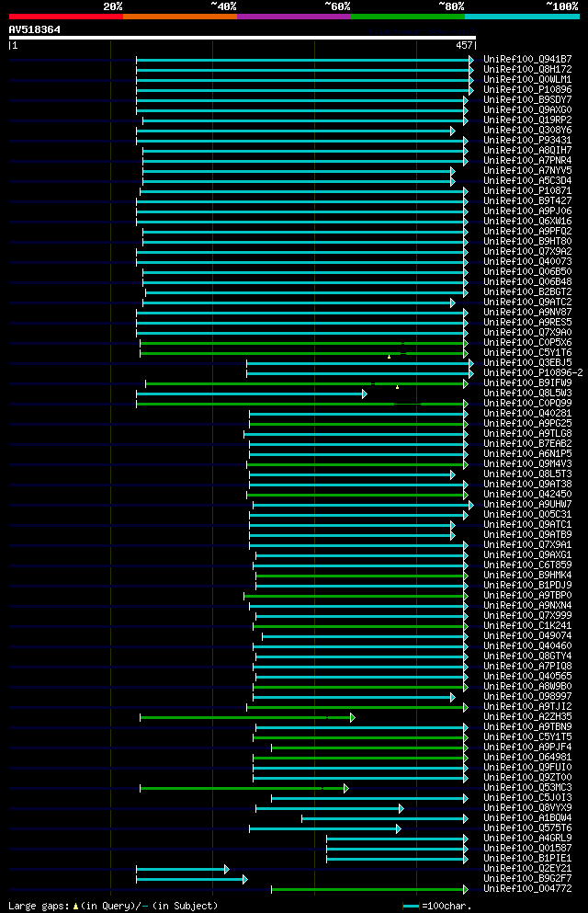Click the cyan alignment bar for UniRef100_B9G2F7

click(192, 879)
